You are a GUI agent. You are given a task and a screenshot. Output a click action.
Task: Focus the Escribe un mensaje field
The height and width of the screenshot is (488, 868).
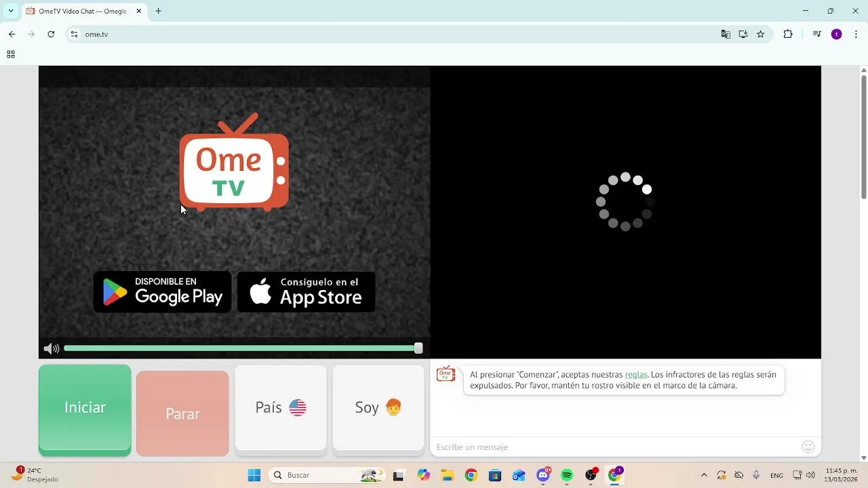(x=617, y=447)
